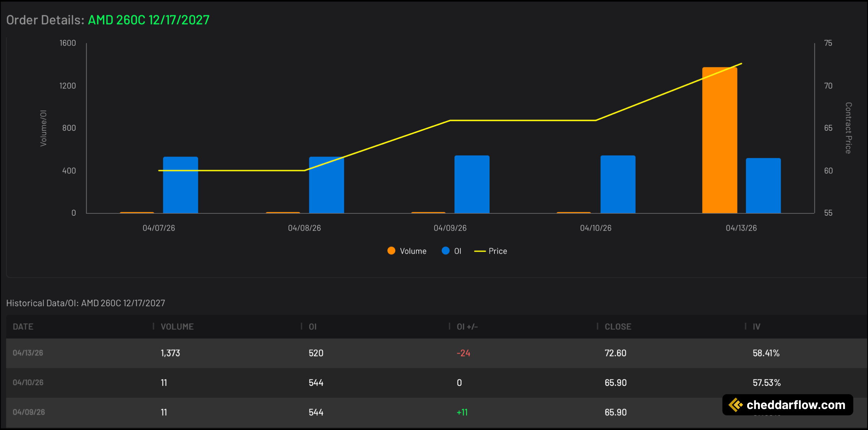Click the volume value 11 in 04/10/26 row
The height and width of the screenshot is (430, 868).
[x=164, y=383]
